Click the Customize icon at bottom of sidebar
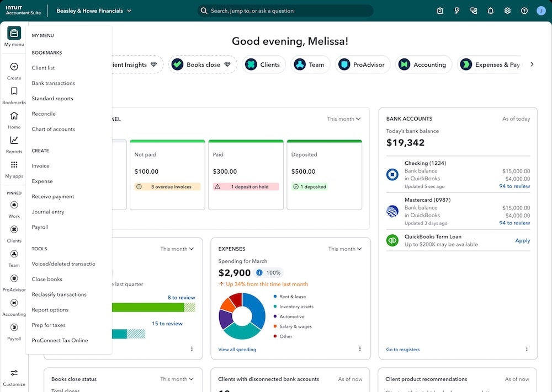The width and height of the screenshot is (552, 392). (14, 373)
